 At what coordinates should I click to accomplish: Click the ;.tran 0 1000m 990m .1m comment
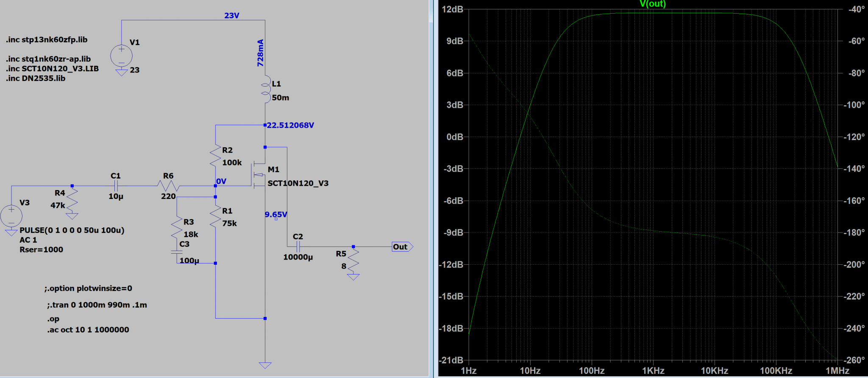click(x=97, y=305)
